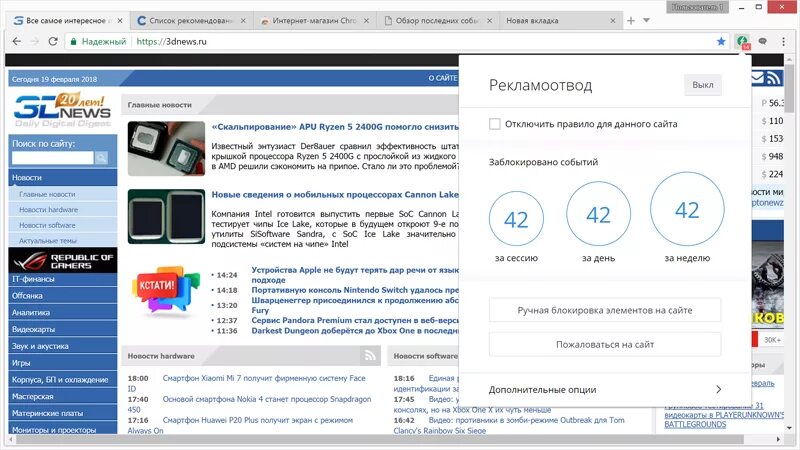This screenshot has width=800, height=450.
Task: Open Аналитика category
Action: 62,312
